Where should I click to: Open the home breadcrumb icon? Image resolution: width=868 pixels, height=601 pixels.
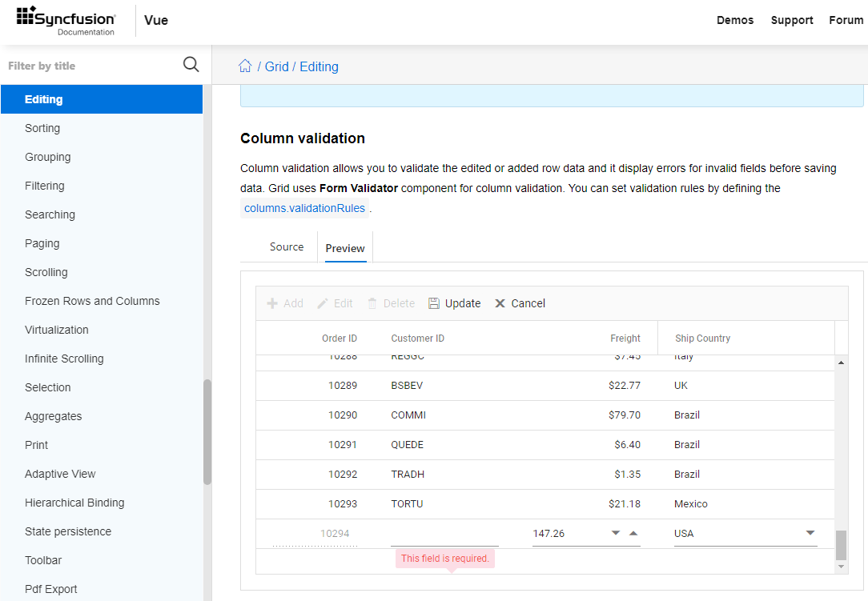point(245,66)
